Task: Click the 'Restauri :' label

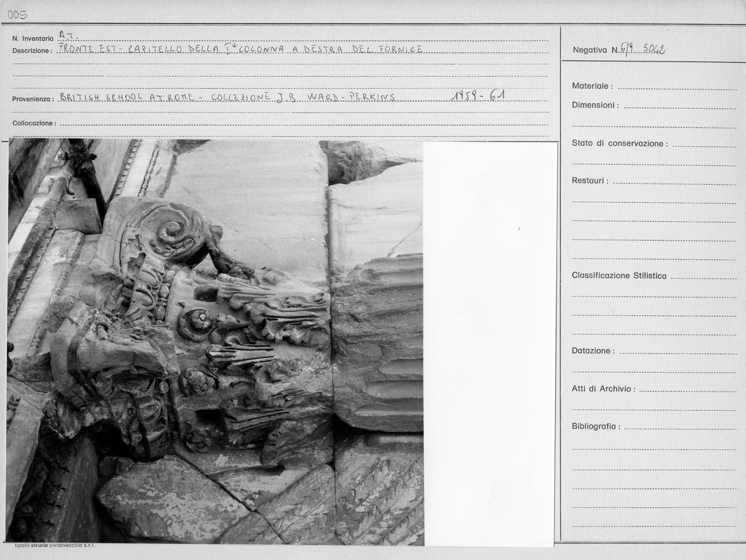Action: pos(590,181)
